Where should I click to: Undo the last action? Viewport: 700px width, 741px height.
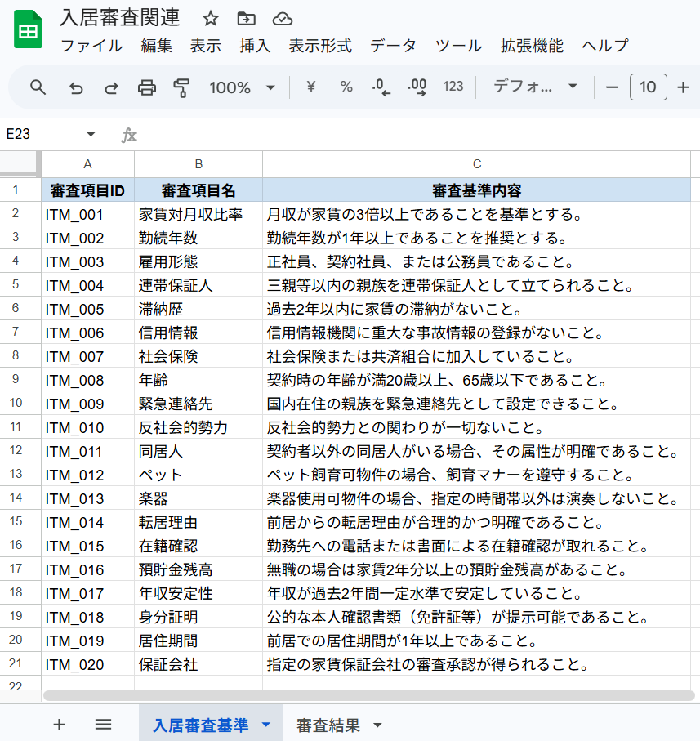pos(76,87)
